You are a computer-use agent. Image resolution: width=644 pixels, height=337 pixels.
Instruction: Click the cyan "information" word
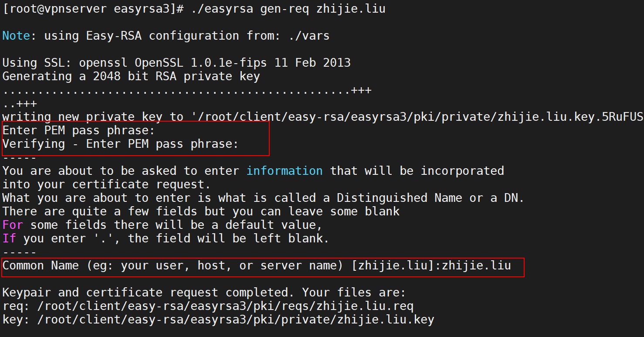[285, 171]
